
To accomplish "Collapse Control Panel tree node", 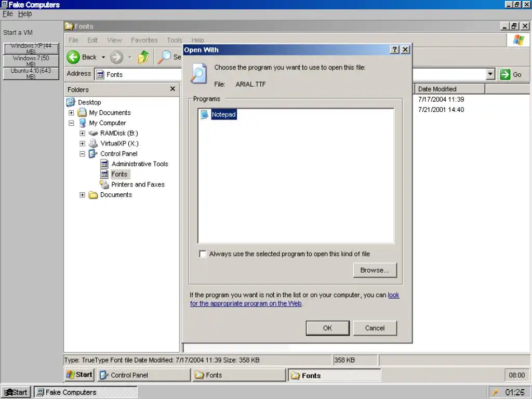I will tap(83, 154).
